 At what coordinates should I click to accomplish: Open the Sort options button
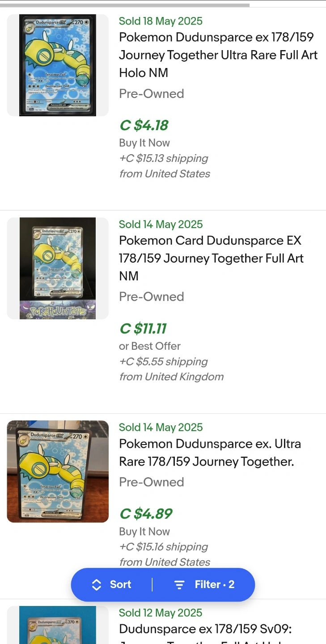point(112,585)
